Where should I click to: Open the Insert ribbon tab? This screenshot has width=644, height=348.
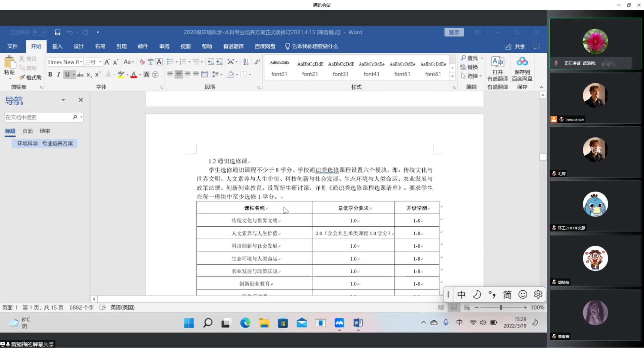coord(57,47)
